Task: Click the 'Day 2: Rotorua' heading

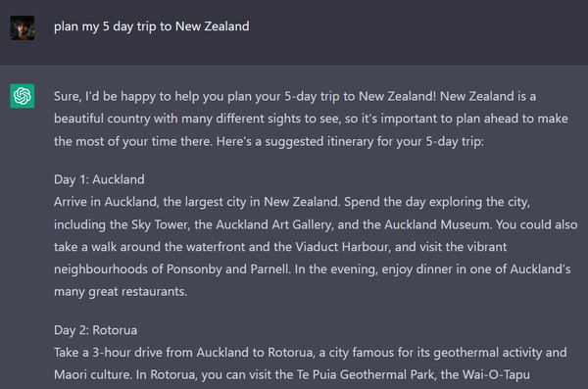Action: [96, 330]
